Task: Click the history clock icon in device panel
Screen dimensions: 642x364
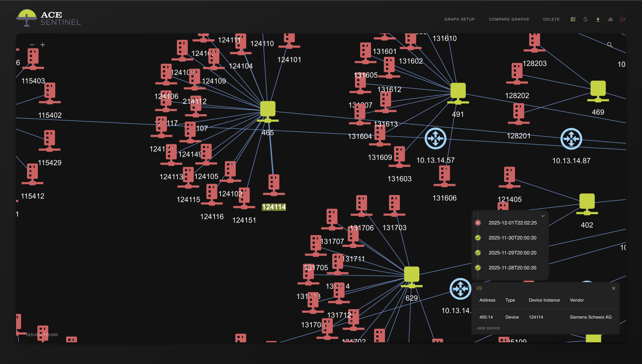Action: pyautogui.click(x=479, y=288)
